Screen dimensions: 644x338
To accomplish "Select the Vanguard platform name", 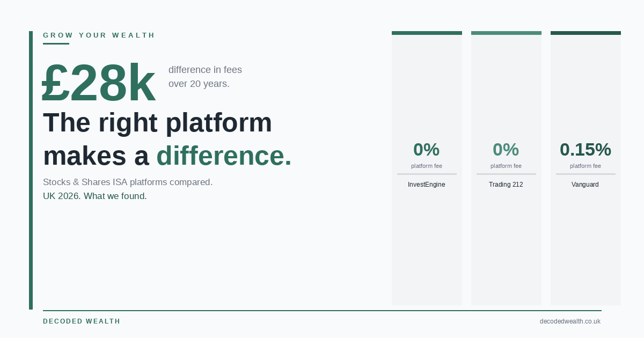I will 585,185.
